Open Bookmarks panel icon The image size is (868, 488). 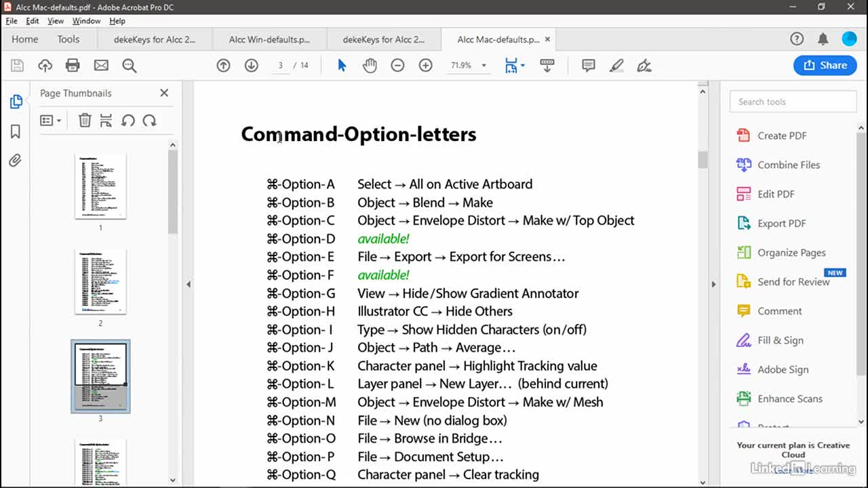click(16, 131)
